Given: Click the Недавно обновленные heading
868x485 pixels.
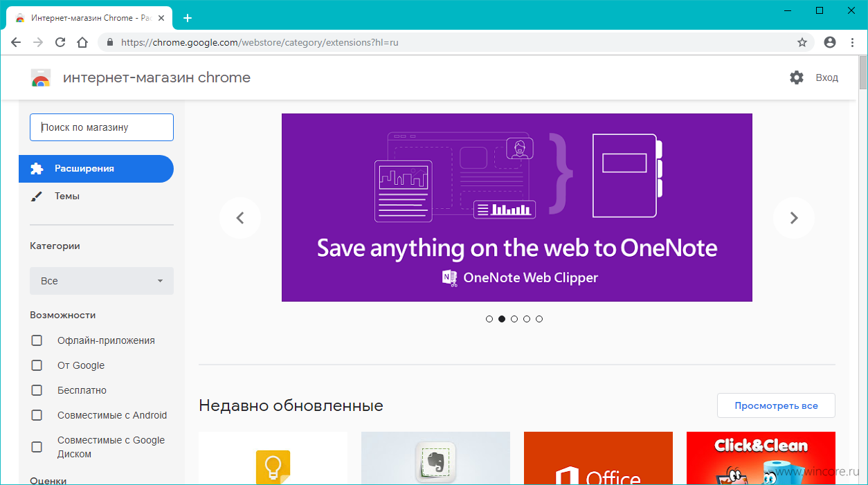Looking at the screenshot, I should click(x=291, y=405).
